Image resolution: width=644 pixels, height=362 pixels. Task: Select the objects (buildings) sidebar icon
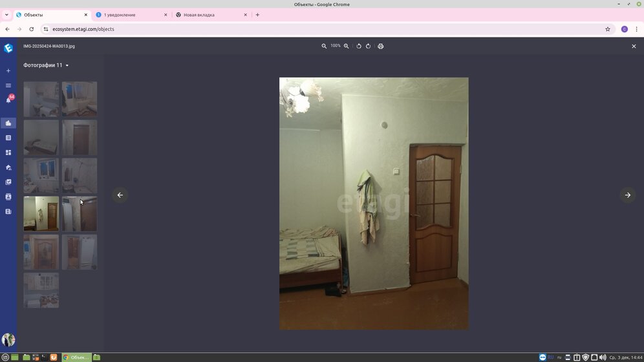point(8,123)
